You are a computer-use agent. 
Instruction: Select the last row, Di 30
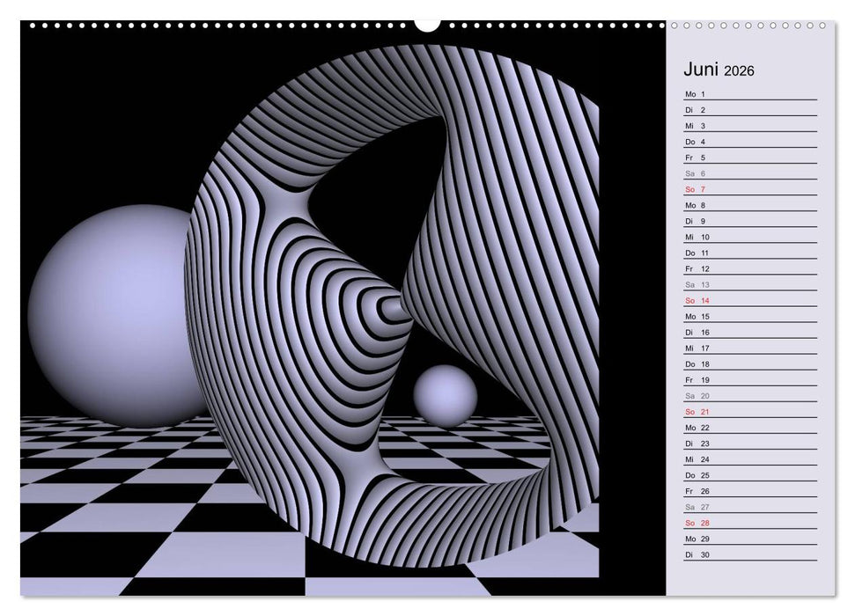[697, 554]
